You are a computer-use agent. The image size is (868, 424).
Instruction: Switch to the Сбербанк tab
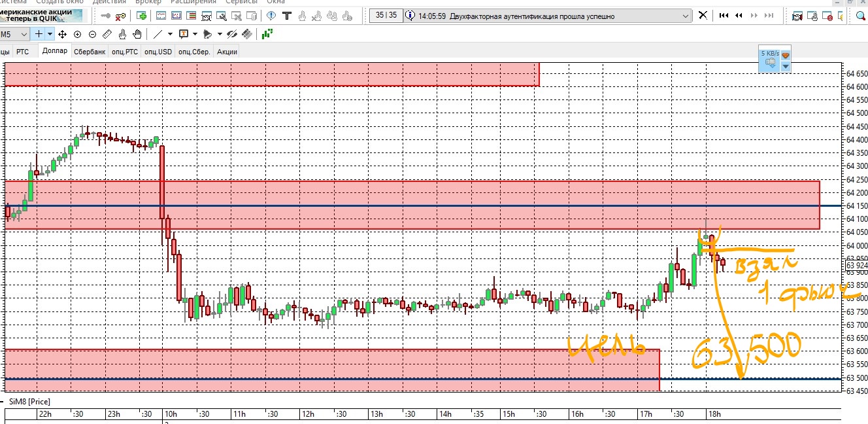tap(90, 52)
